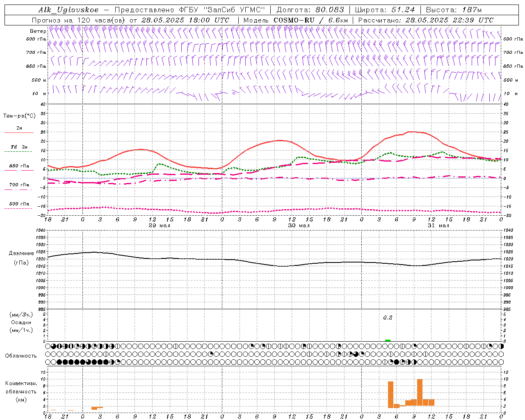Click the forecast start time '28.05.2025 18:00 UTC'

click(x=185, y=20)
